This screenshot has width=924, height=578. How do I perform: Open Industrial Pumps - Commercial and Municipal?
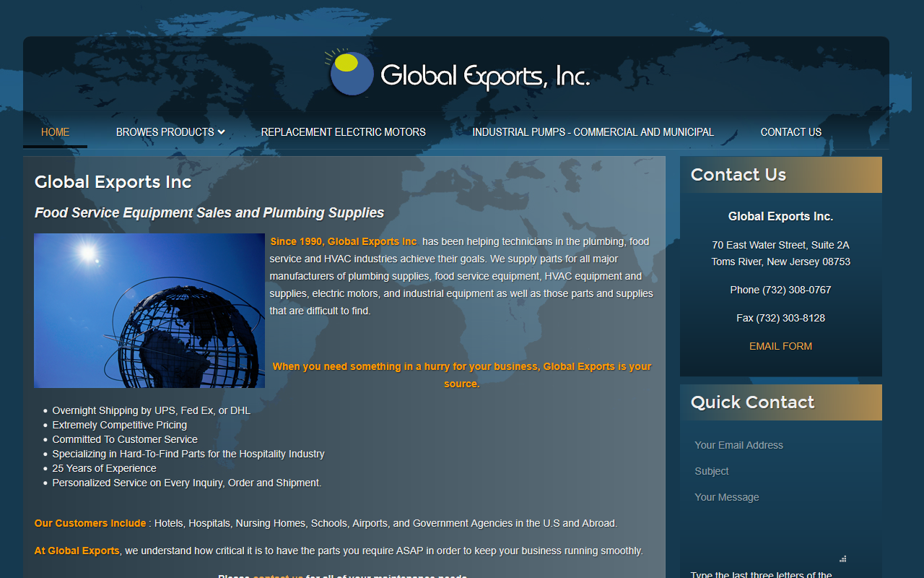click(593, 132)
